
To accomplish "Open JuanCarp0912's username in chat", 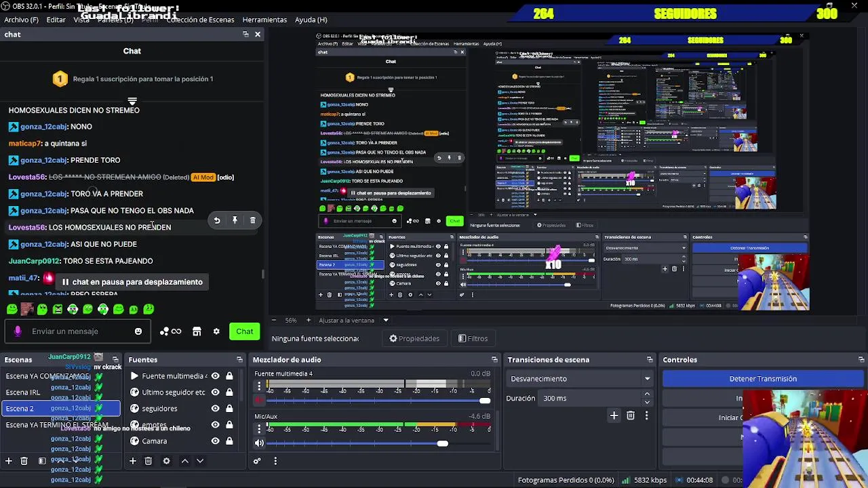I will pos(34,261).
